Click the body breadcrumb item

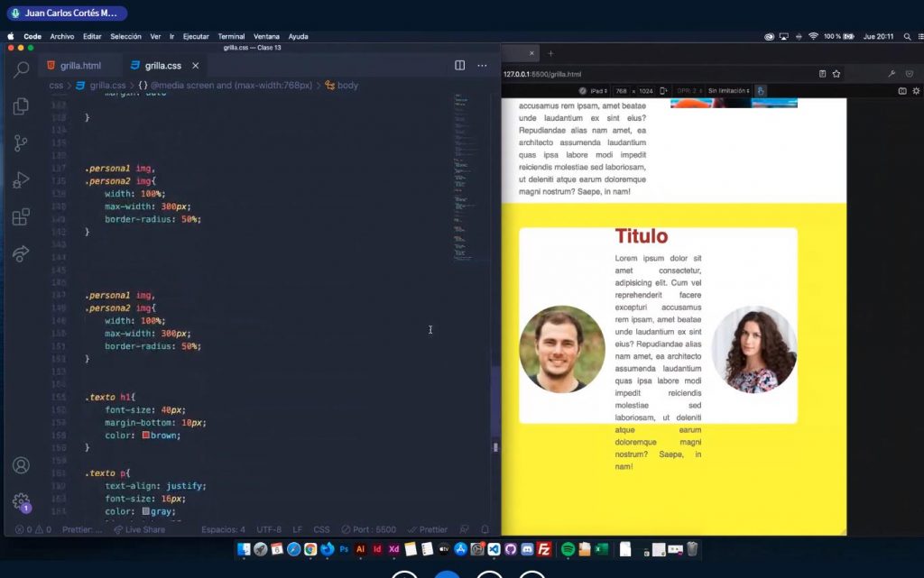tap(342, 86)
